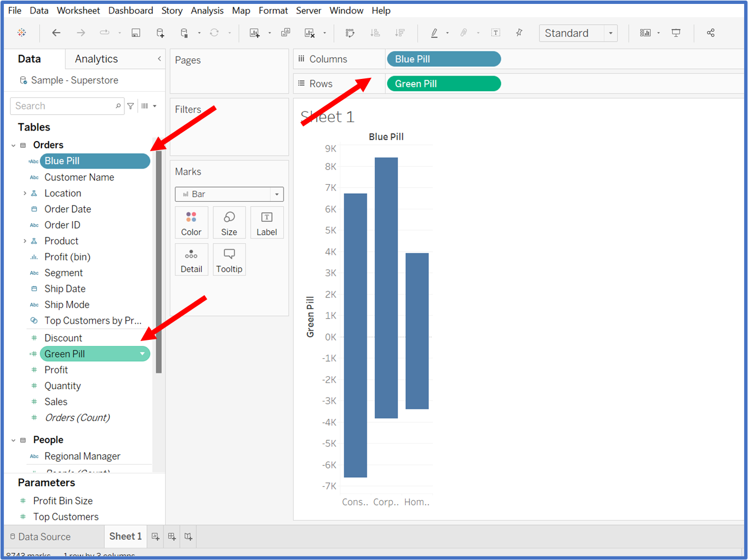Click the Show/Hide cards toolbar icon

click(645, 32)
